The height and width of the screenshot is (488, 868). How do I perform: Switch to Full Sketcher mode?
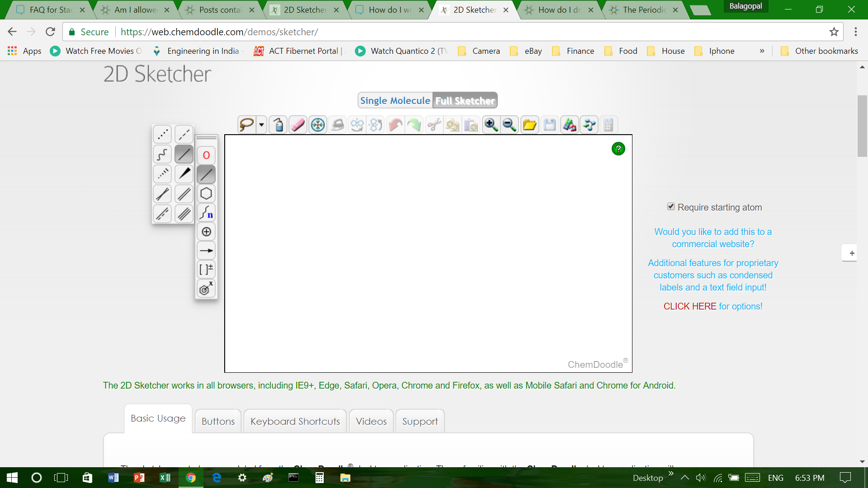[x=465, y=100]
